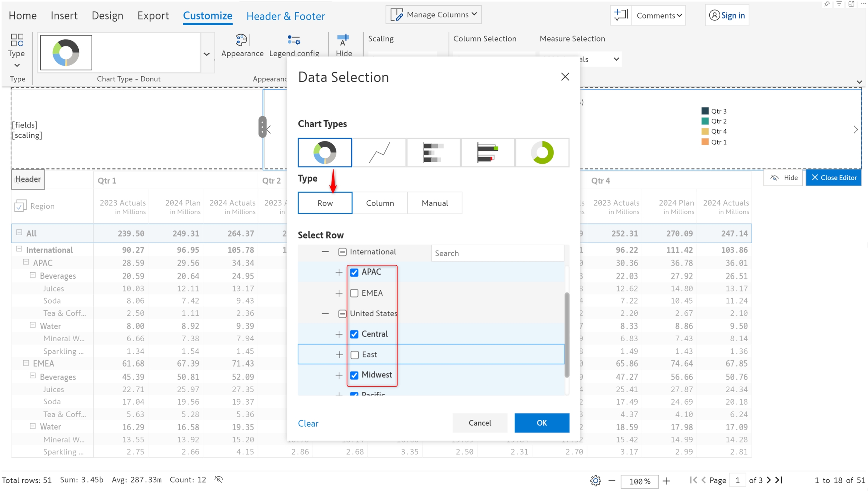Open the Appearance palette icon
The height and width of the screenshot is (491, 868).
tap(241, 40)
